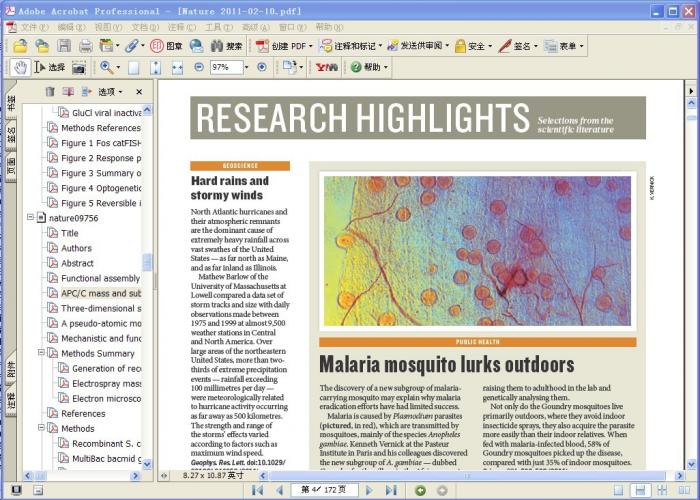700x500 pixels.
Task: Open the 文件 menu
Action: (x=34, y=27)
